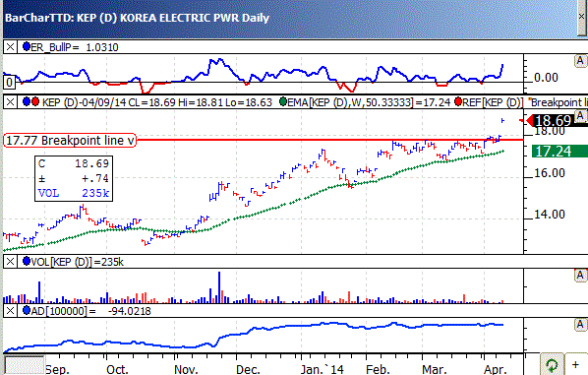Toggle auto-scale A button on price pane
This screenshot has width=588, height=375.
tap(580, 116)
